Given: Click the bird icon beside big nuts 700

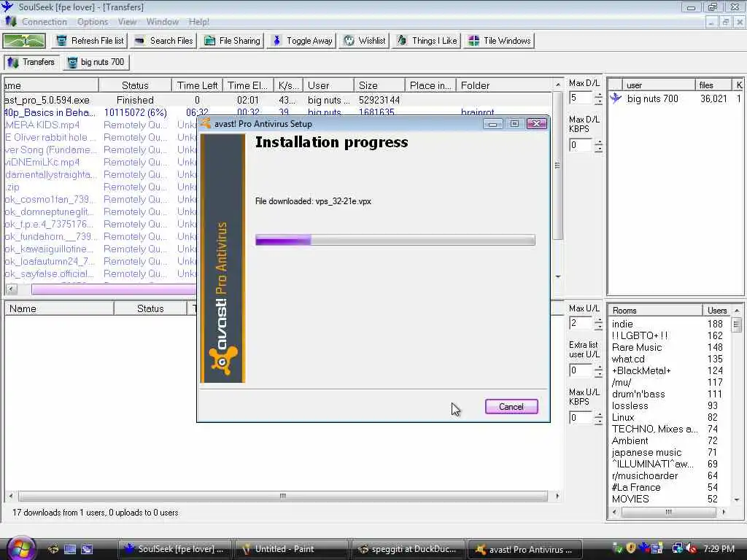Looking at the screenshot, I should coord(616,98).
